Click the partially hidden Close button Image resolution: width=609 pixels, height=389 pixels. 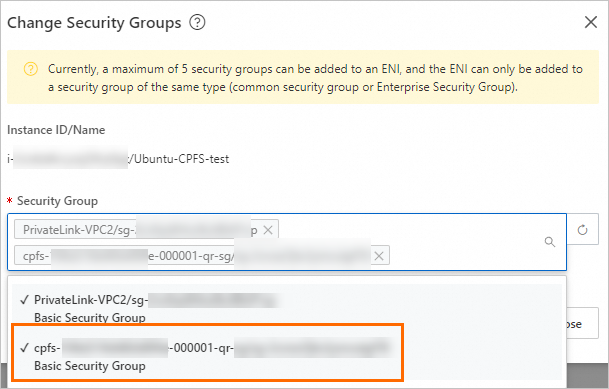point(582,323)
